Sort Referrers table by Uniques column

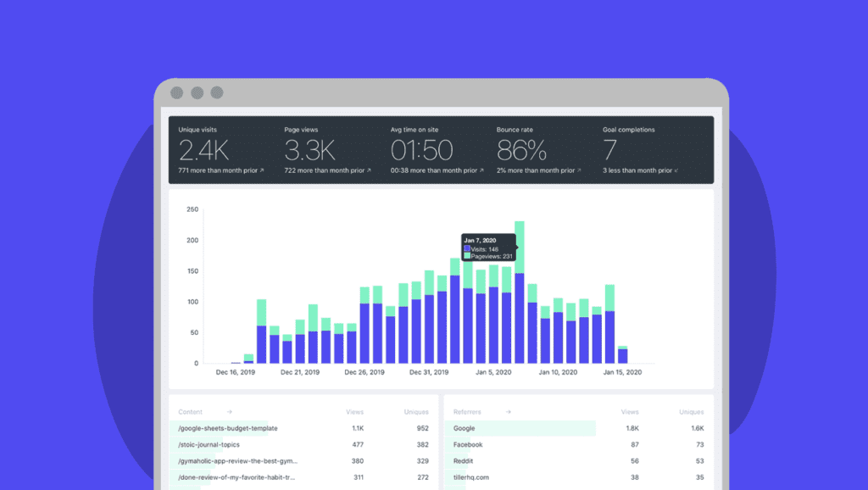coord(692,412)
